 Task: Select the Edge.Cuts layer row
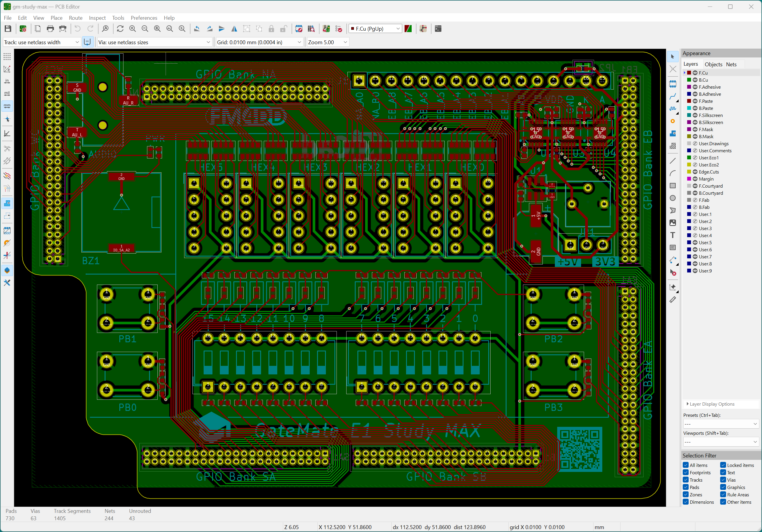click(709, 172)
